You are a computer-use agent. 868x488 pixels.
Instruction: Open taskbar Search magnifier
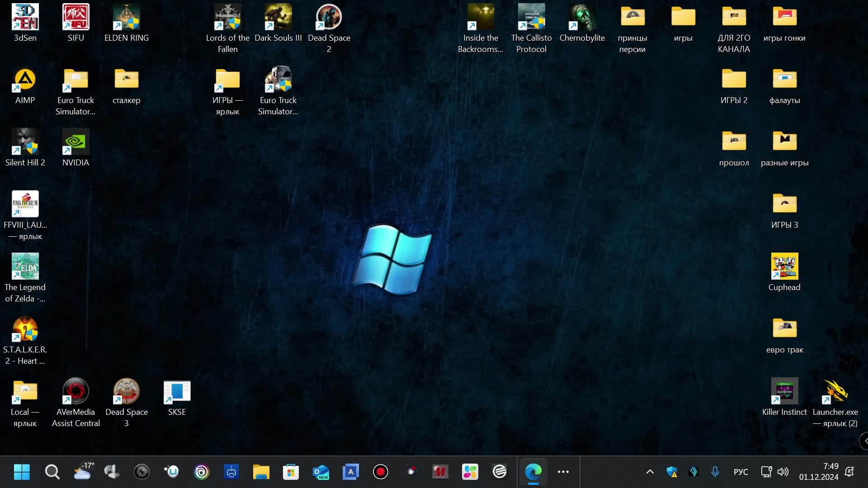(52, 472)
